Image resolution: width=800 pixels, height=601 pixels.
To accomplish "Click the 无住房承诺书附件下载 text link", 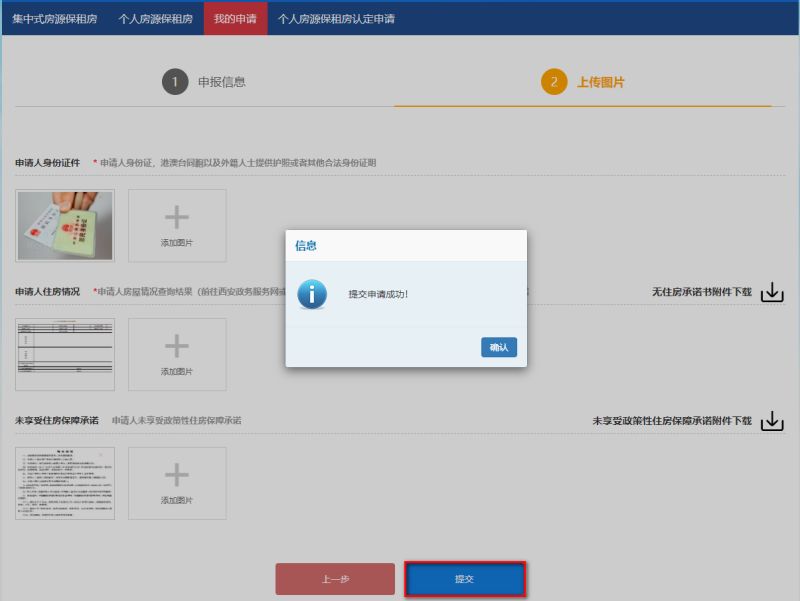I will pyautogui.click(x=701, y=292).
